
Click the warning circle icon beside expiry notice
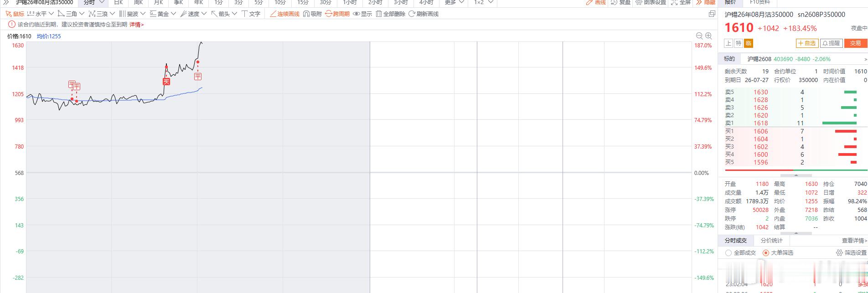(x=11, y=25)
